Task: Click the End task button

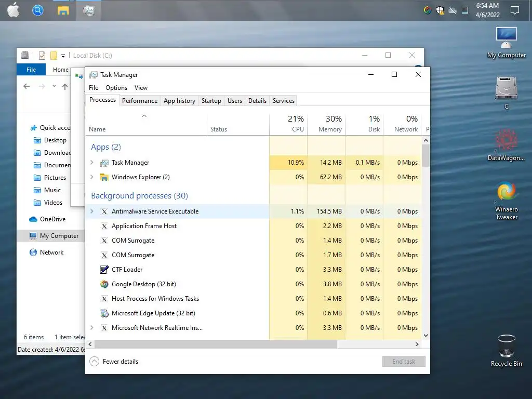Action: pos(404,362)
